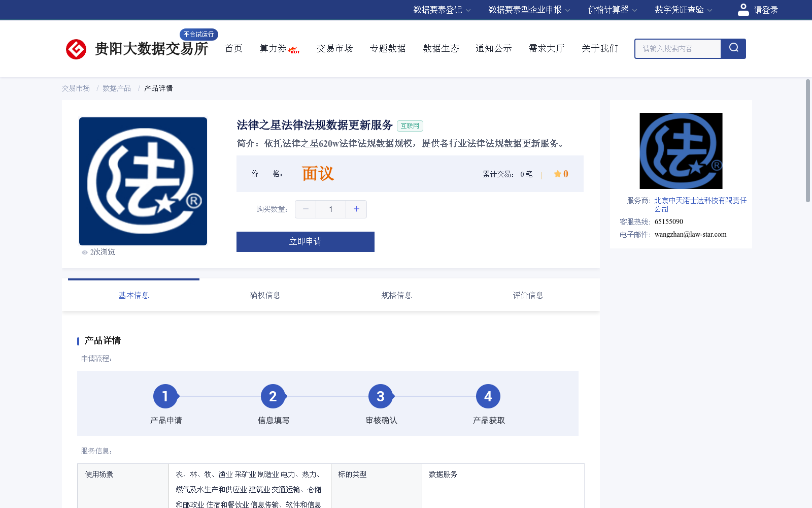
Task: Open the 通知公示 menu item
Action: (x=494, y=48)
